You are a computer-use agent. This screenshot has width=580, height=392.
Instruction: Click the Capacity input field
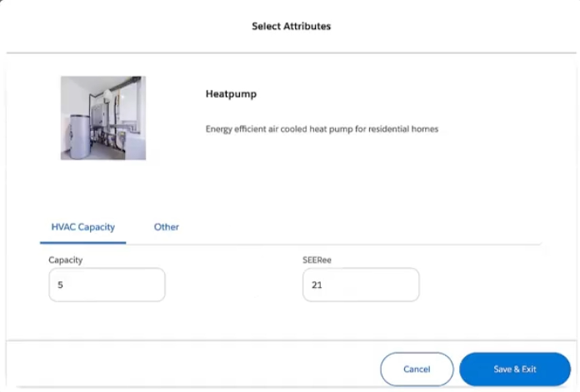tap(107, 285)
